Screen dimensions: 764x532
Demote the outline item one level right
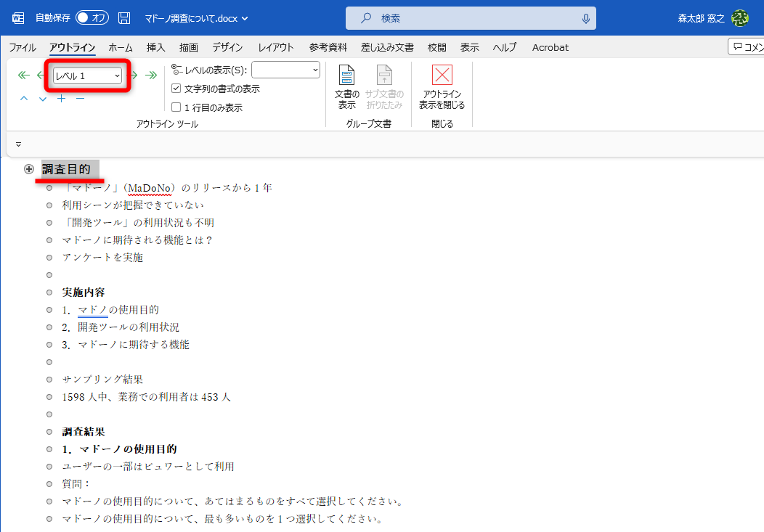click(x=134, y=75)
